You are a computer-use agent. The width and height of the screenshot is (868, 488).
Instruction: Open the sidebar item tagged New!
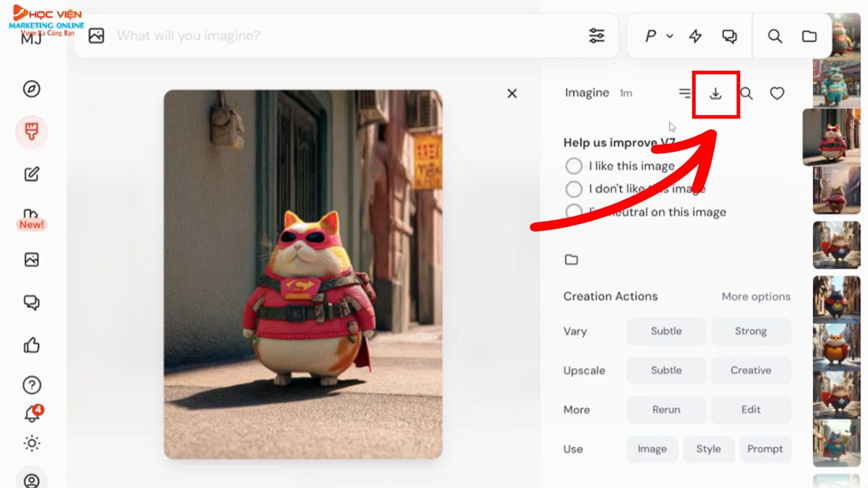(x=32, y=218)
